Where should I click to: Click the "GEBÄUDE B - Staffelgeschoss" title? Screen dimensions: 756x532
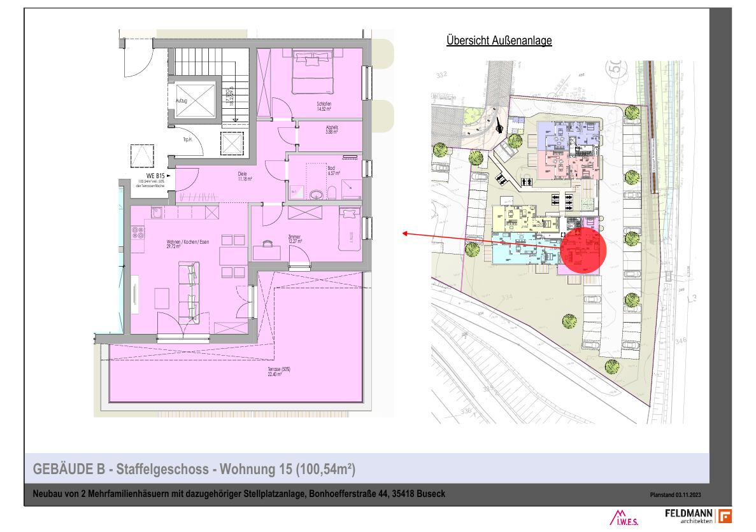pos(194,469)
